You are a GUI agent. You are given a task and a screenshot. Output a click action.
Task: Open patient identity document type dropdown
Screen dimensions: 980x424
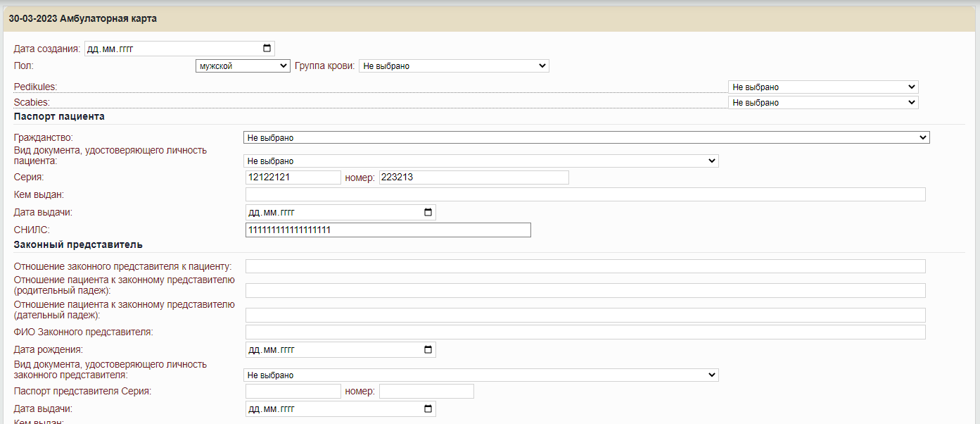point(481,161)
